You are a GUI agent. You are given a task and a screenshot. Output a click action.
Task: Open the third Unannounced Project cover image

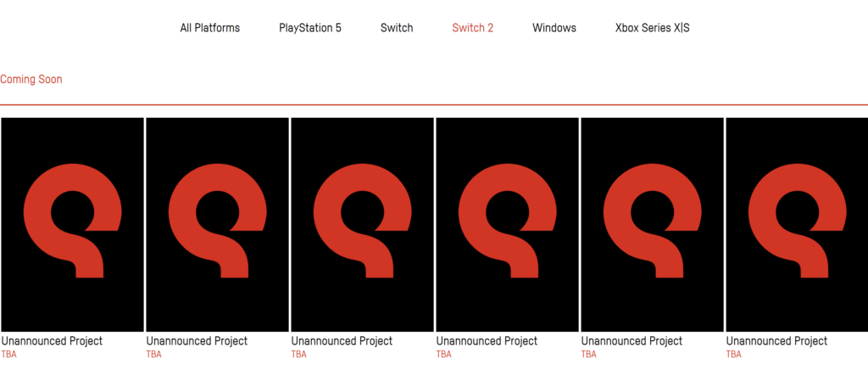363,224
